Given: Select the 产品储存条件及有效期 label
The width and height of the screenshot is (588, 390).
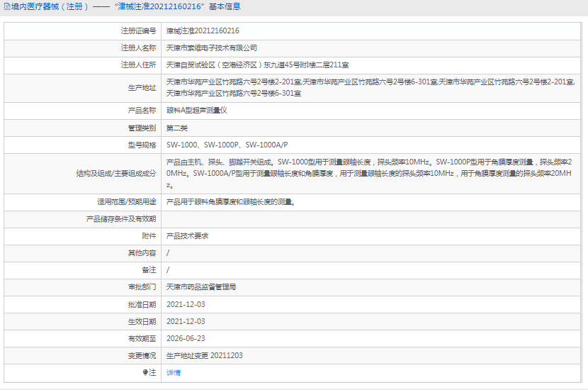Looking at the screenshot, I should point(120,219).
